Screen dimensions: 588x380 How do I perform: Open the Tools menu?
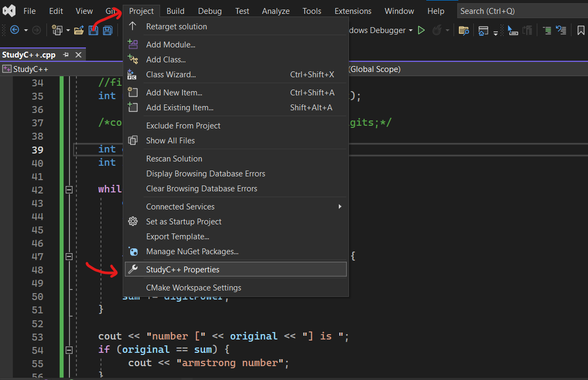click(312, 11)
